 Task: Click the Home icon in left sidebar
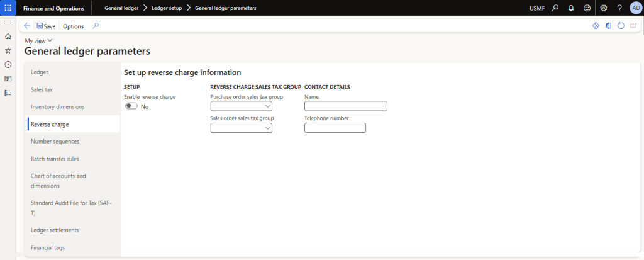coord(8,36)
